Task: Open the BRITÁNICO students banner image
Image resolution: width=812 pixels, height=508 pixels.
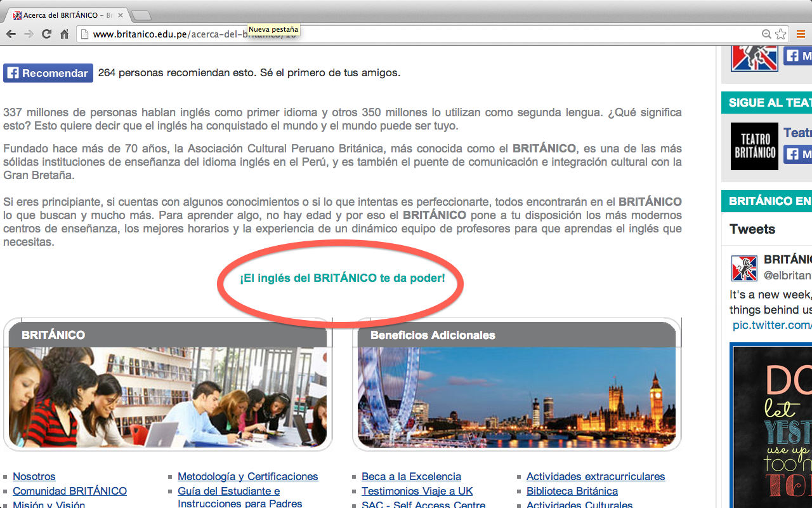Action: click(168, 398)
